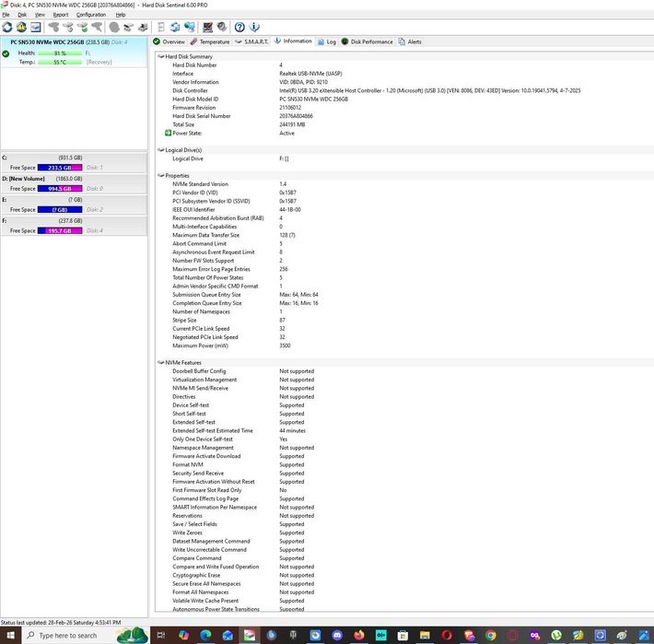Switch to the Temperature tab
The width and height of the screenshot is (654, 644).
click(x=210, y=41)
